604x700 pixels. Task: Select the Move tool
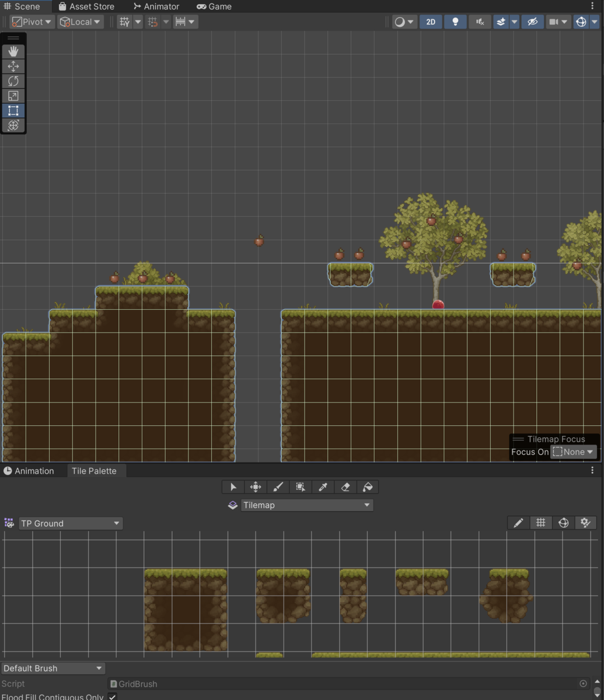(x=13, y=66)
